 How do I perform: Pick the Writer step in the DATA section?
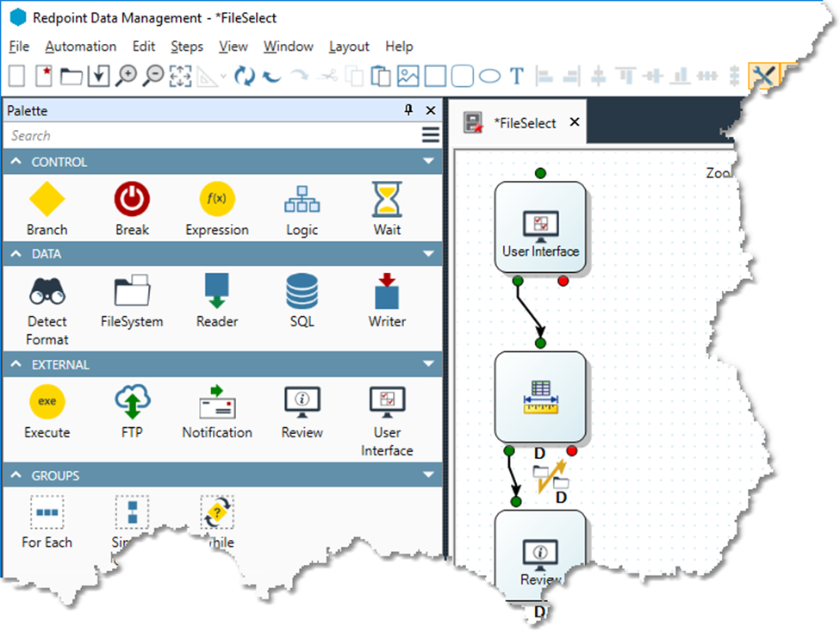(387, 292)
